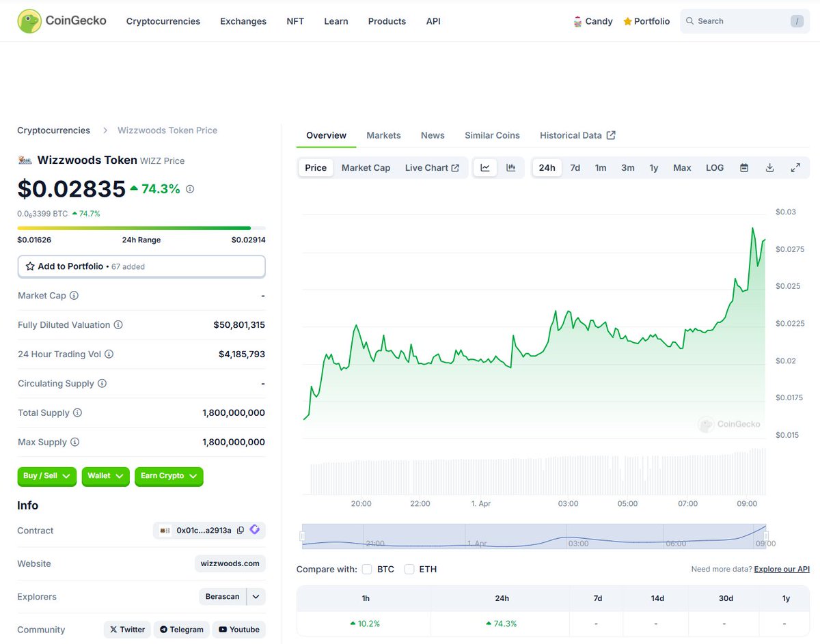
Task: Switch to the Markets tab
Action: pos(383,135)
